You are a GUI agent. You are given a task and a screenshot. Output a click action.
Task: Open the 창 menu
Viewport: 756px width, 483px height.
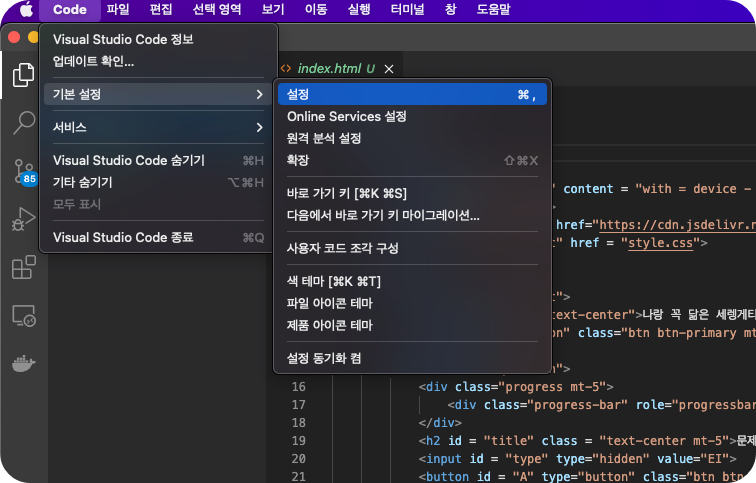[x=450, y=9]
